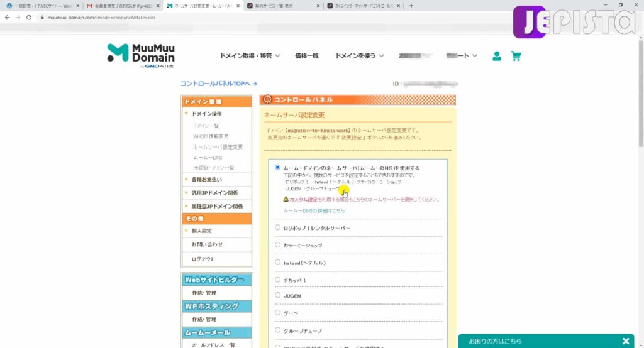This screenshot has height=348, width=644.
Task: Open ネームサーバ設定変更 in sidebar
Action: point(218,147)
